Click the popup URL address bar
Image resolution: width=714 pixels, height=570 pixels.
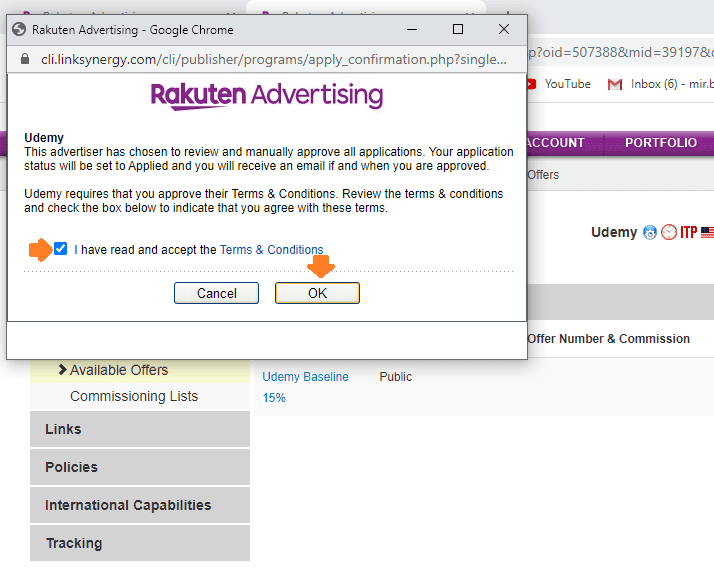click(x=274, y=59)
